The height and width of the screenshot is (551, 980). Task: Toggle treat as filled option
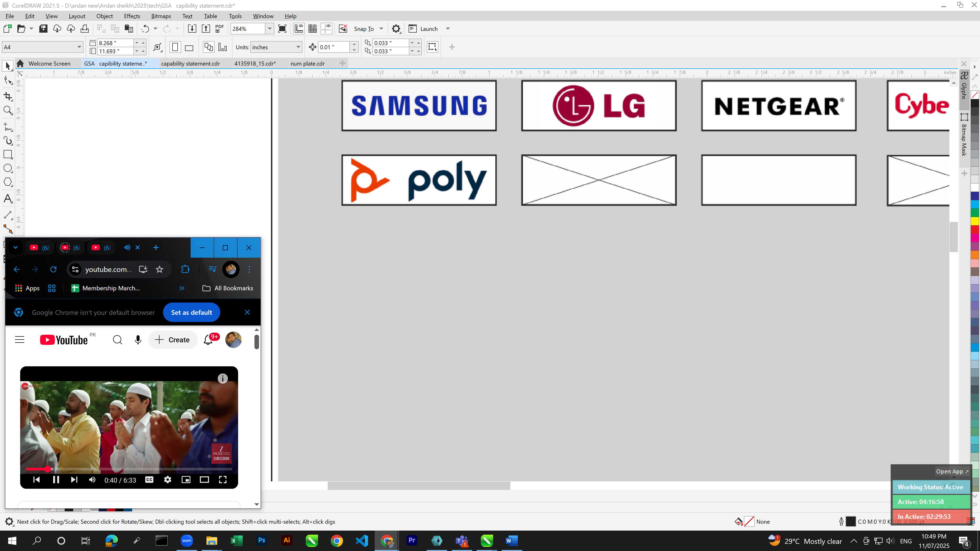tap(432, 47)
